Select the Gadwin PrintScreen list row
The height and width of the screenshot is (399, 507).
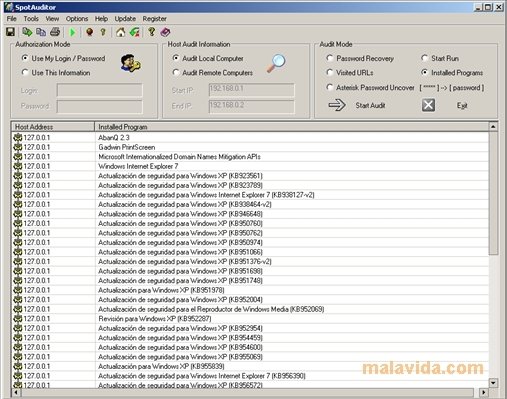coord(251,147)
